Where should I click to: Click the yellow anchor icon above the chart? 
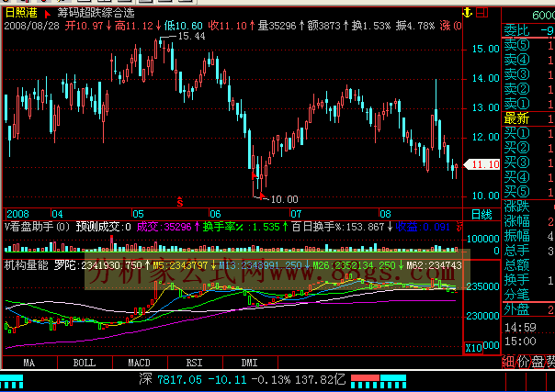[x=468, y=13]
